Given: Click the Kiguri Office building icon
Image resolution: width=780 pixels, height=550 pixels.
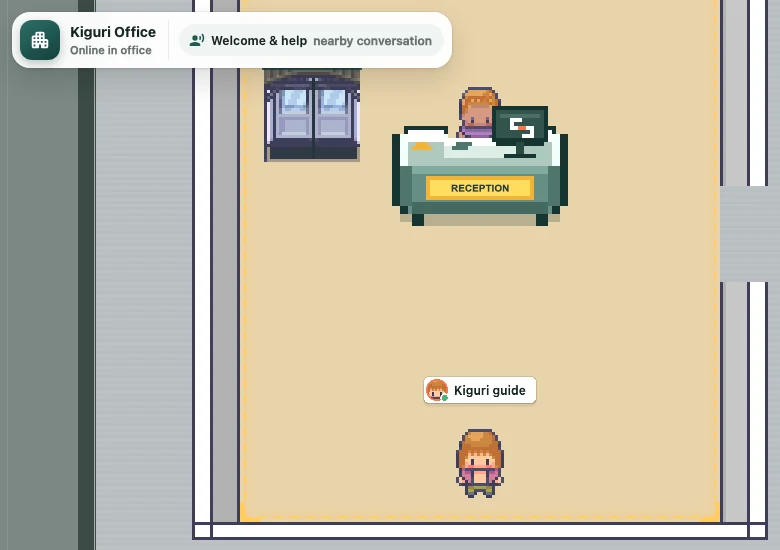Looking at the screenshot, I should (40, 40).
